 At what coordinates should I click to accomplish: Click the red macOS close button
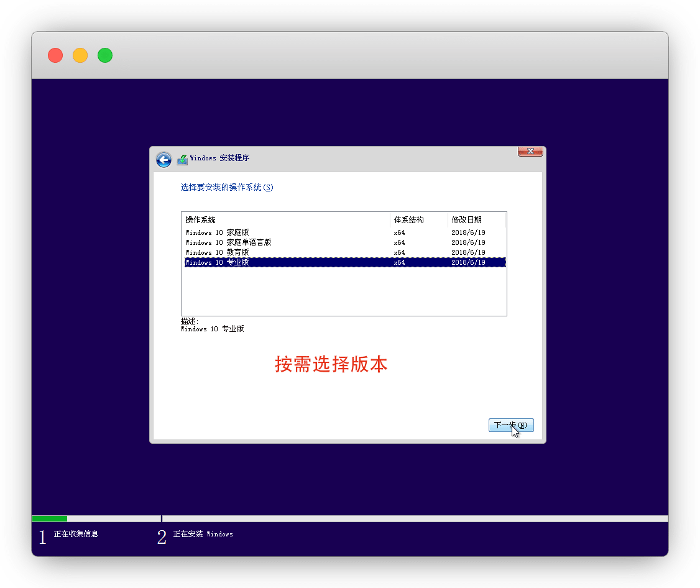pos(55,55)
